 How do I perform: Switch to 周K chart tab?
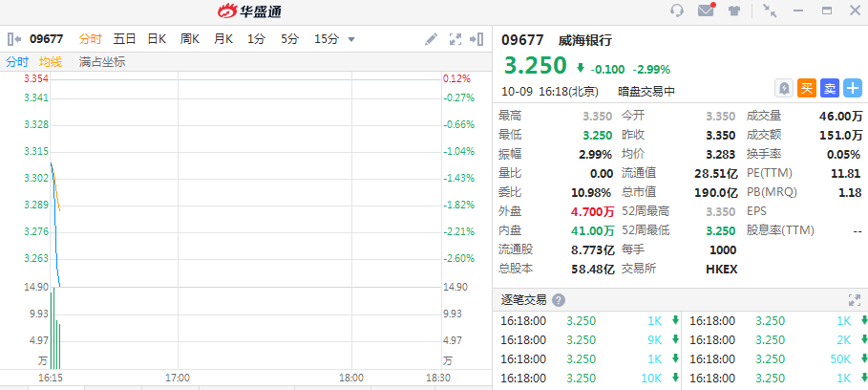coord(190,39)
